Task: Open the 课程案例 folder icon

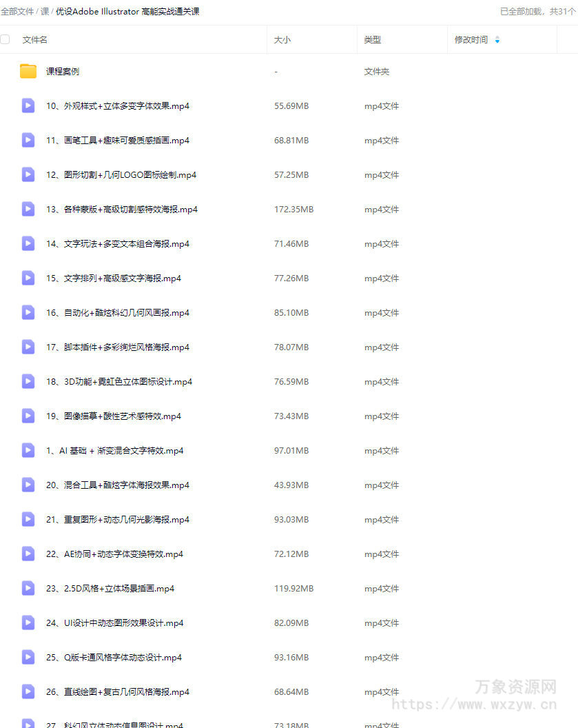Action: [28, 71]
